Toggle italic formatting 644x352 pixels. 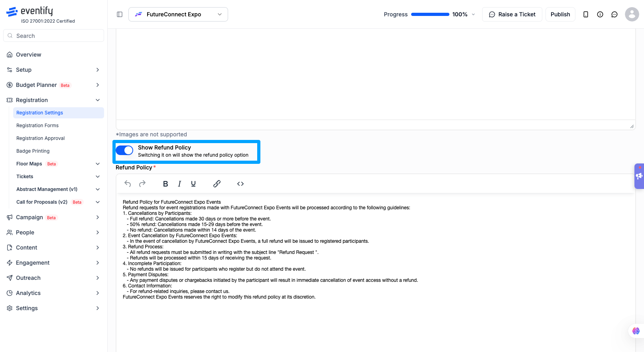179,184
